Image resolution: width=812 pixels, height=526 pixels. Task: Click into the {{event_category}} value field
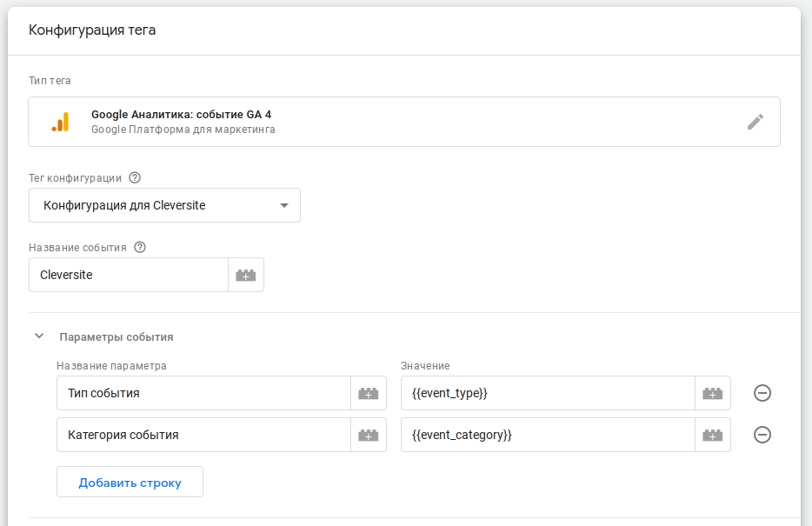[548, 435]
